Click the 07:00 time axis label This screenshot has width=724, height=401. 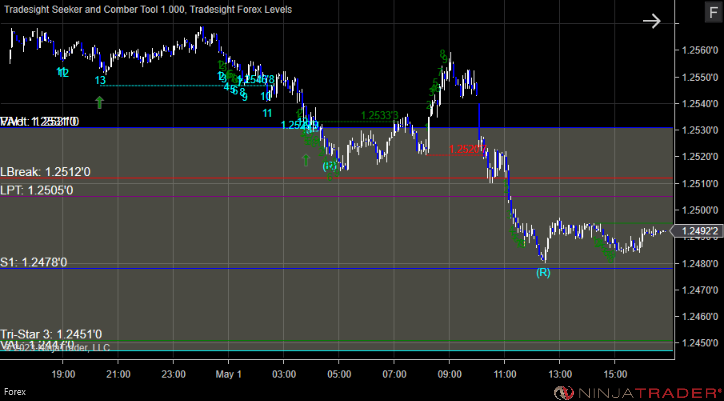[394, 373]
